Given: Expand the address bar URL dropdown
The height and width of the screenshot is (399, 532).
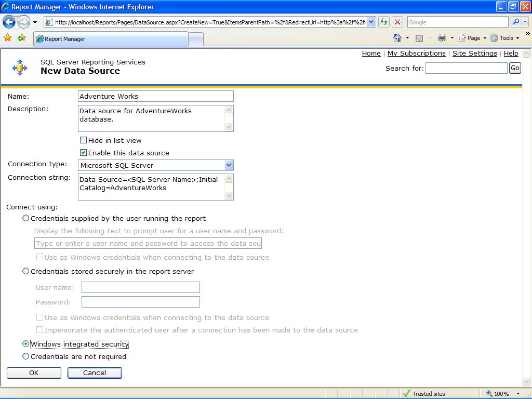Looking at the screenshot, I should [x=371, y=22].
